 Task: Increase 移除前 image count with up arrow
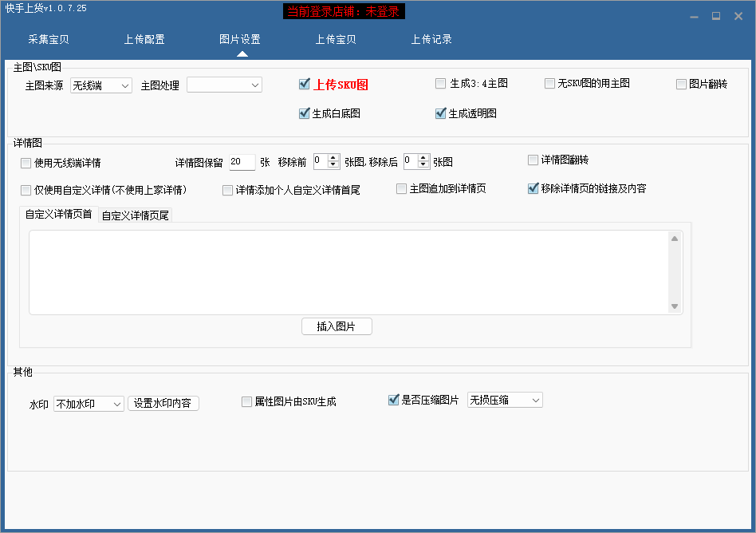click(x=333, y=157)
